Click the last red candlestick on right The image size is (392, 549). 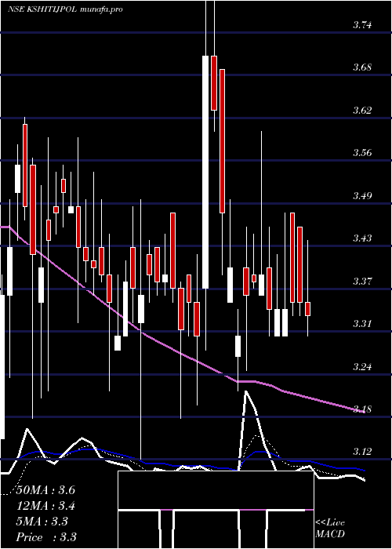pyautogui.click(x=308, y=309)
